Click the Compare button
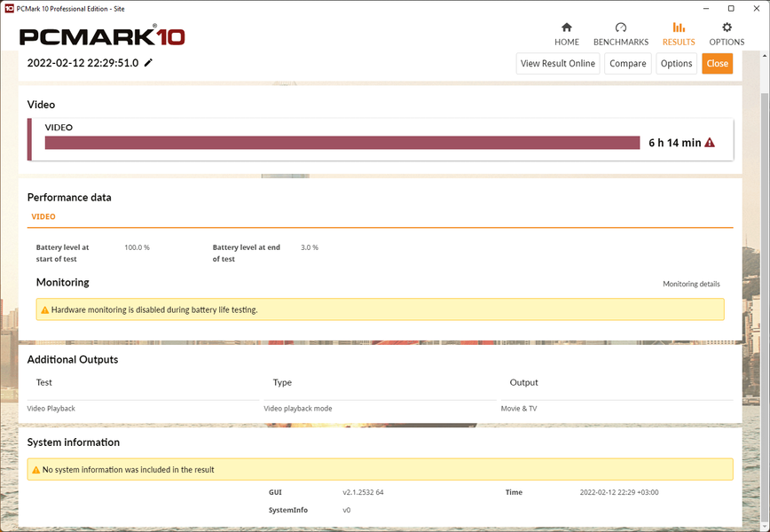Image resolution: width=770 pixels, height=532 pixels. pos(627,63)
